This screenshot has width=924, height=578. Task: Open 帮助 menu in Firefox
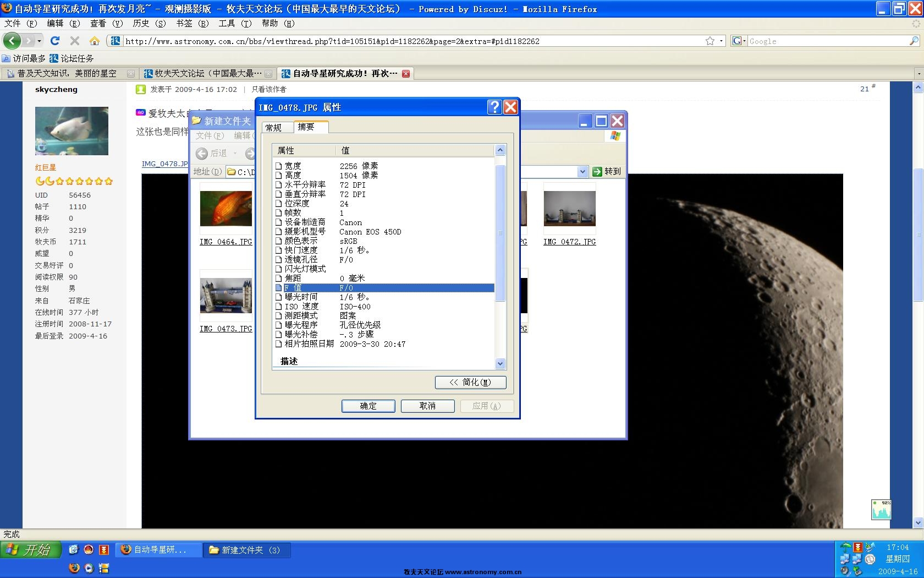click(x=278, y=23)
